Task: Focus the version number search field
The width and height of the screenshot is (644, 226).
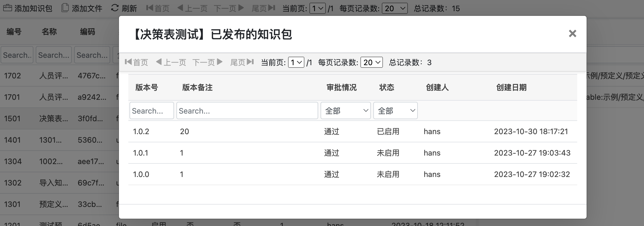Action: pos(151,111)
